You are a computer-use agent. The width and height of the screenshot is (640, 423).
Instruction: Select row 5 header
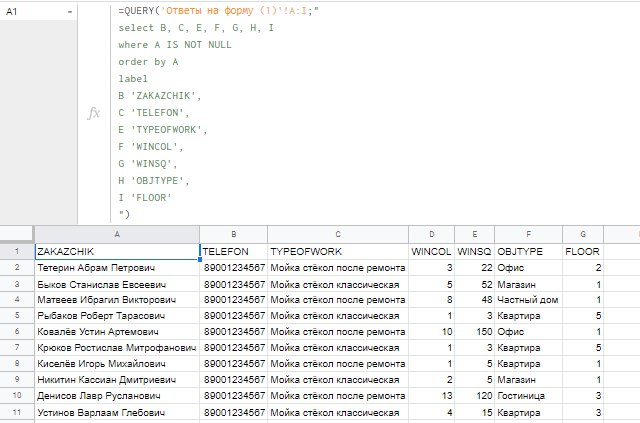tap(17, 315)
